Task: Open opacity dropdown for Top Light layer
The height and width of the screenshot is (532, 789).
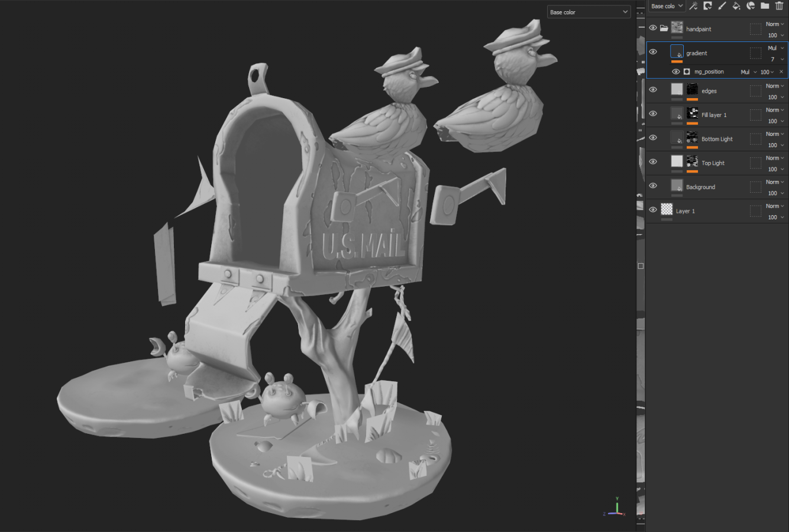Action: coord(776,169)
